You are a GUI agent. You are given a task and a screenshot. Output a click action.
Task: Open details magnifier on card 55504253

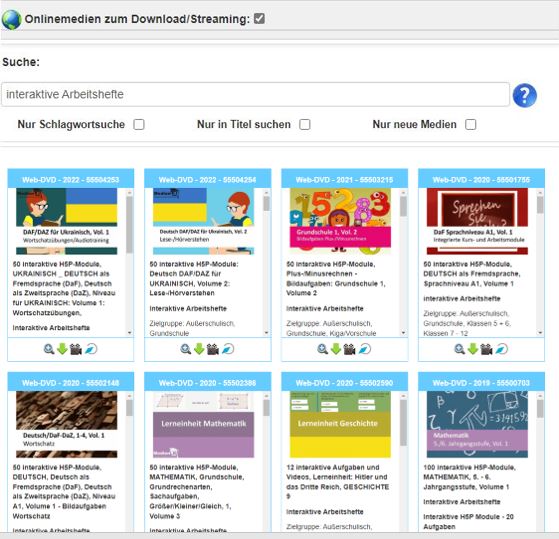(x=49, y=349)
